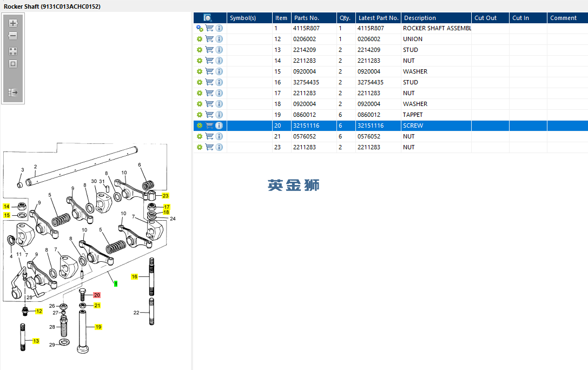588x370 pixels.
Task: Add TAPPET 0860012 to cart
Action: click(209, 115)
